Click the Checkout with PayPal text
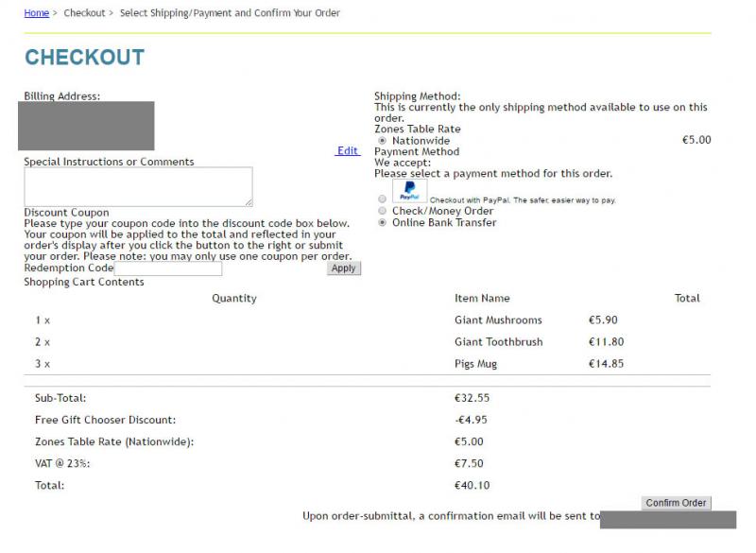The width and height of the screenshot is (756, 553). click(523, 200)
